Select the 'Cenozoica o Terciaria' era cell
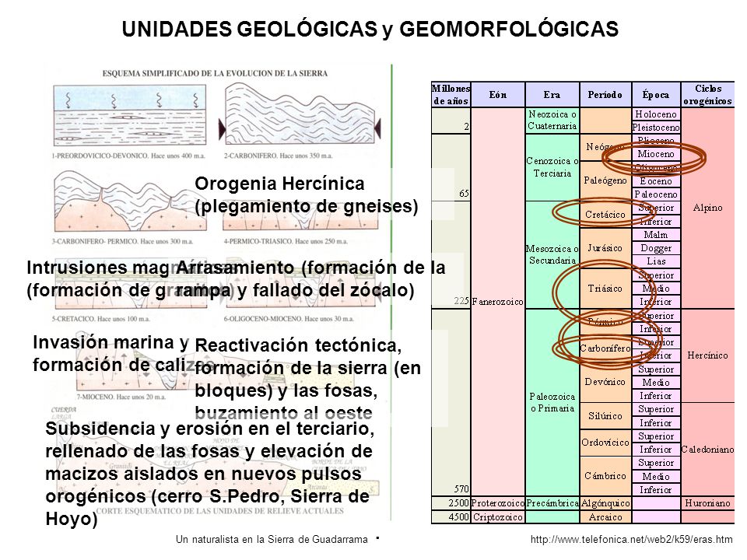747x560 pixels. tap(552, 167)
